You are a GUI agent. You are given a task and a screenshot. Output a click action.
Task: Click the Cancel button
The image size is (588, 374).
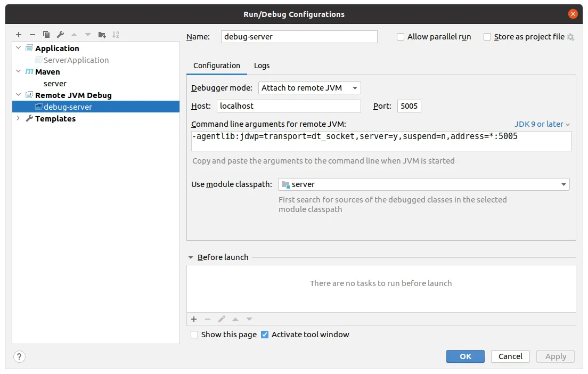point(510,356)
